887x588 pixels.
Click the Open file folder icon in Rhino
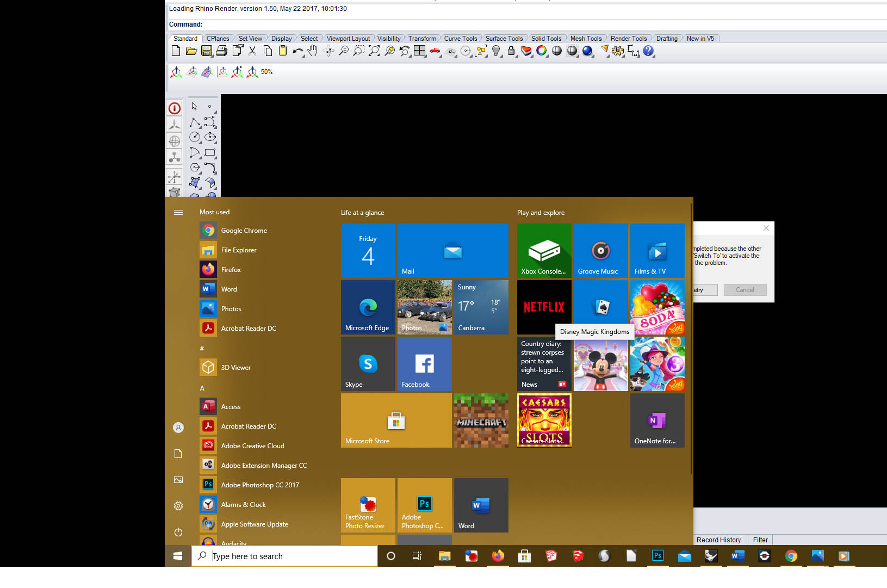[x=191, y=51]
